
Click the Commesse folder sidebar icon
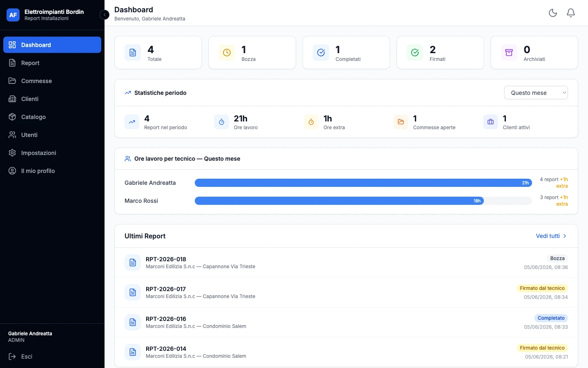(x=12, y=81)
